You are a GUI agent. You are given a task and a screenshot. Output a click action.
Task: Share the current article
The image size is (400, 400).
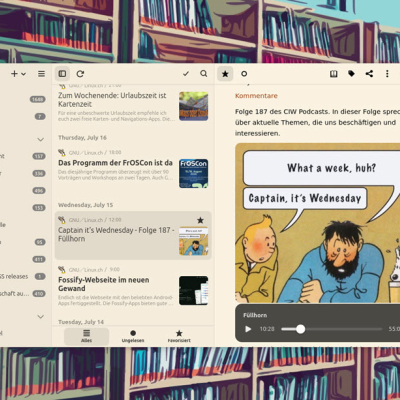click(x=369, y=74)
